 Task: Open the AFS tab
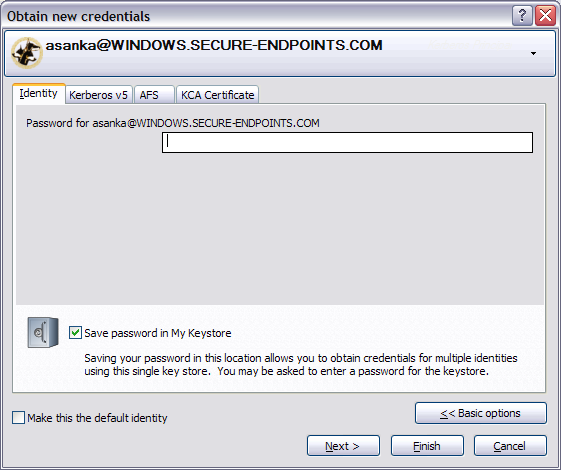pos(154,95)
